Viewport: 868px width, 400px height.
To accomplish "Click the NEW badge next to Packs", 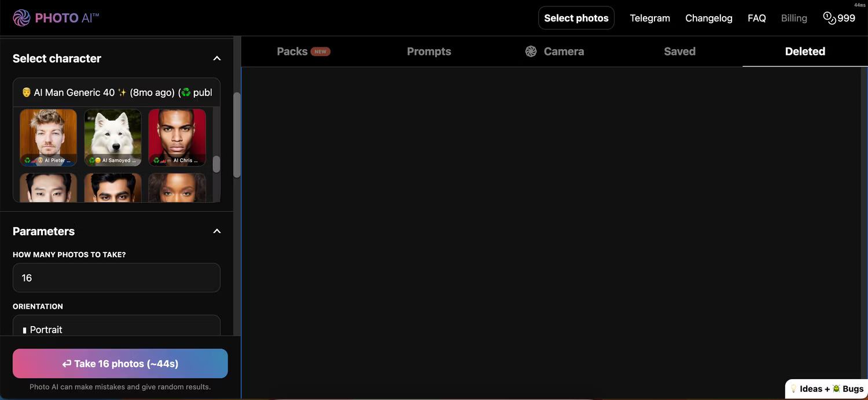I will point(321,51).
